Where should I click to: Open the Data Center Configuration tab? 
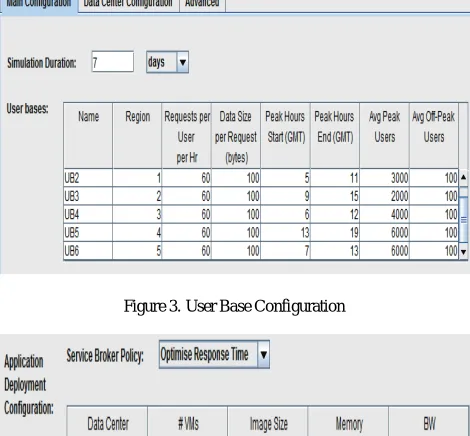tap(128, 5)
